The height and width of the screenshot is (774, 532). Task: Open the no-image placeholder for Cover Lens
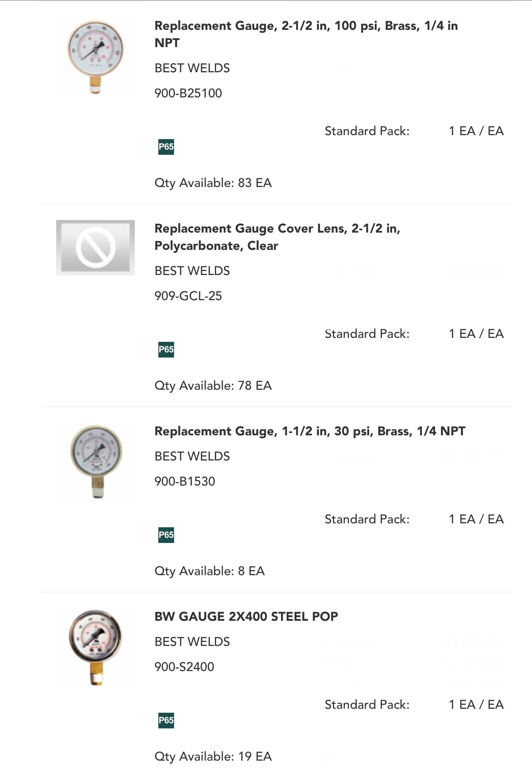pyautogui.click(x=95, y=248)
